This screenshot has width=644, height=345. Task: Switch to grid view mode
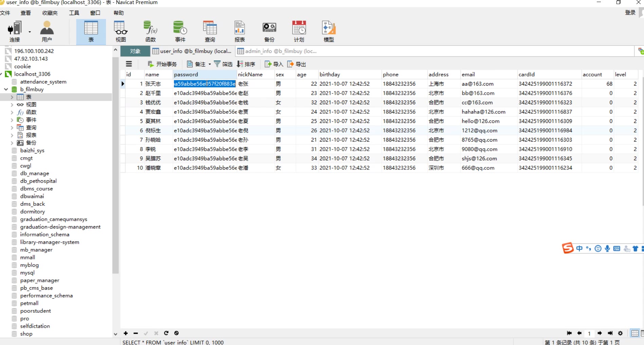[x=634, y=333]
